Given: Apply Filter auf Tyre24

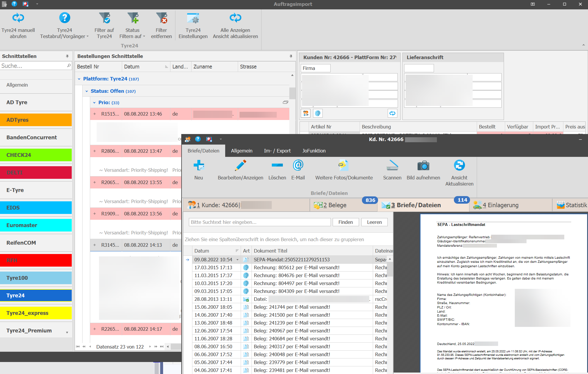Looking at the screenshot, I should pyautogui.click(x=104, y=26).
